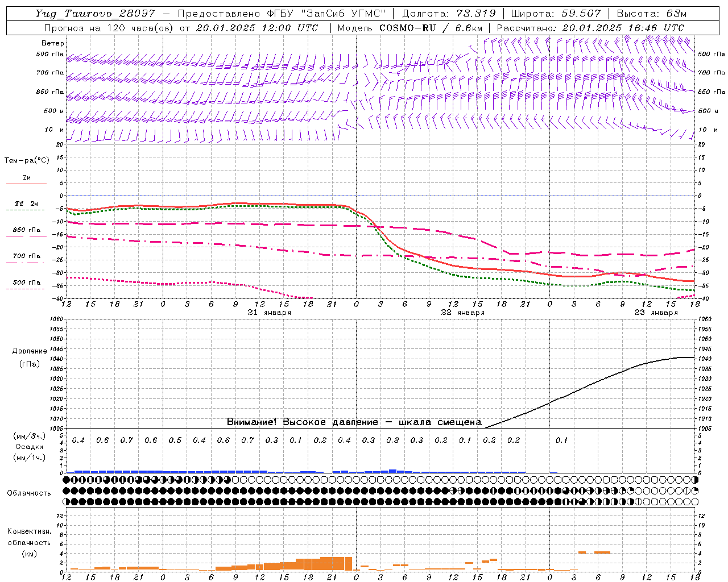
Task: Click the 2м legend entry
Action: (x=27, y=177)
